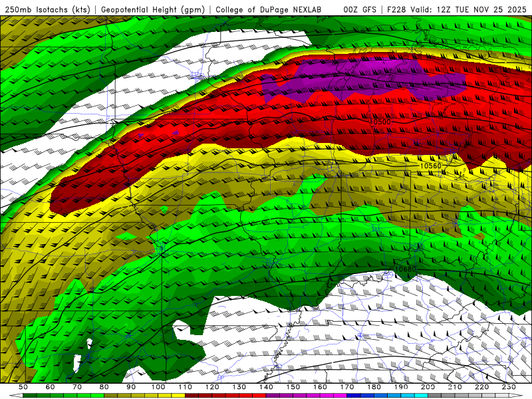This screenshot has height=399, width=532.
Task: Click the 150 value on the color scale
Action: [x=293, y=387]
